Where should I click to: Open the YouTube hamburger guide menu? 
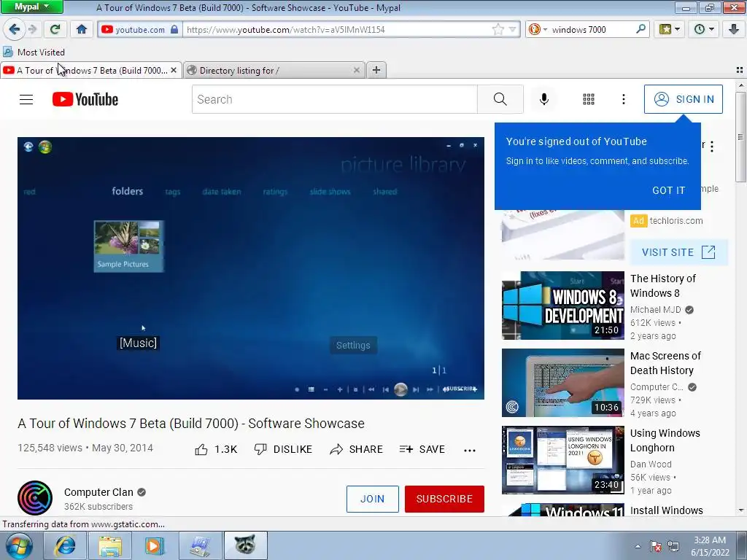click(x=26, y=99)
